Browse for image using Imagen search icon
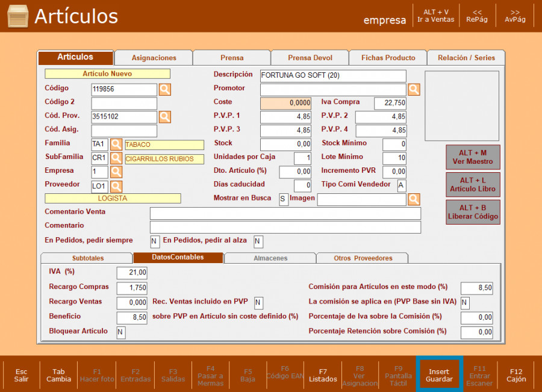The height and width of the screenshot is (392, 542). (414, 199)
